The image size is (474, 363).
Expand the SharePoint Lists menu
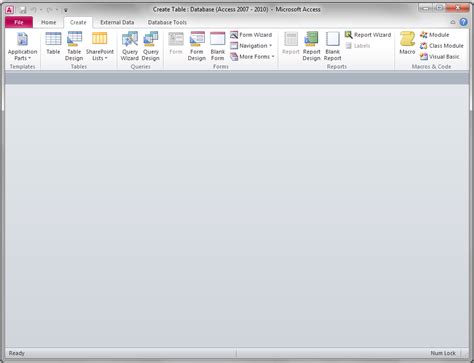[x=100, y=46]
